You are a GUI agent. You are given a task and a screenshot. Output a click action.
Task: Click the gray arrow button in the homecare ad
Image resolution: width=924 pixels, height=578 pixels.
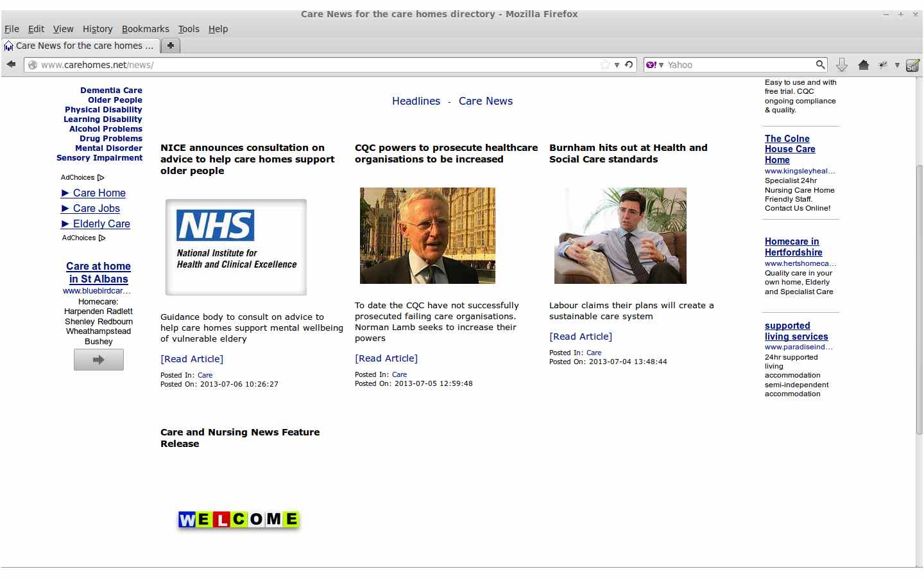[x=98, y=360]
